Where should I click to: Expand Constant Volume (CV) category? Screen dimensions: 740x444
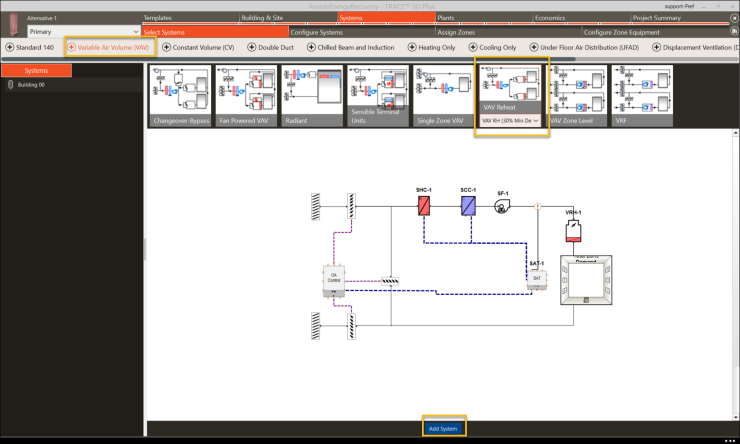coord(198,48)
